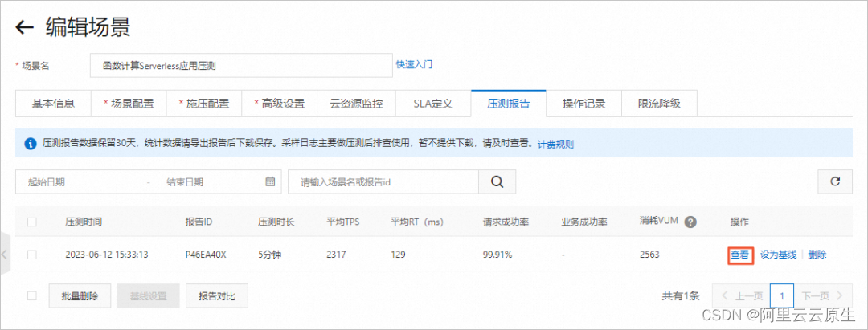Open the 高级设置 tab
This screenshot has width=868, height=330.
[x=279, y=104]
